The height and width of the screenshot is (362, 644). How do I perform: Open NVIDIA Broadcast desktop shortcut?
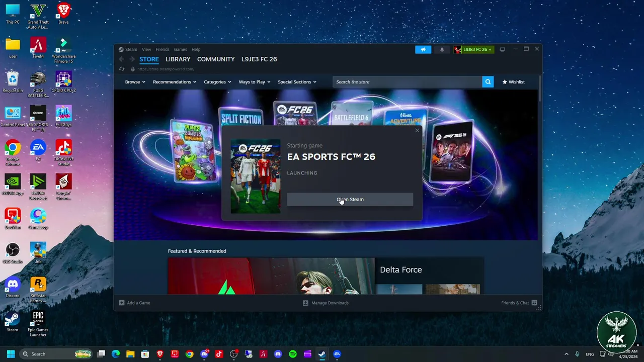[x=38, y=187]
